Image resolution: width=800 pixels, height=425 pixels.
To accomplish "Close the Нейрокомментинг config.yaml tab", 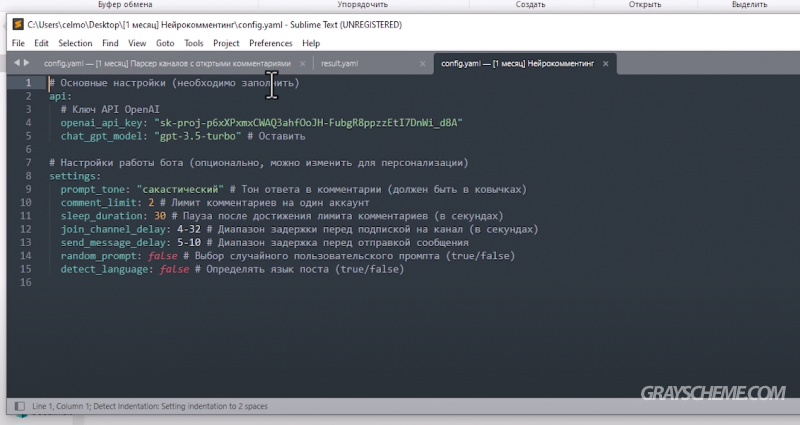I will [606, 64].
